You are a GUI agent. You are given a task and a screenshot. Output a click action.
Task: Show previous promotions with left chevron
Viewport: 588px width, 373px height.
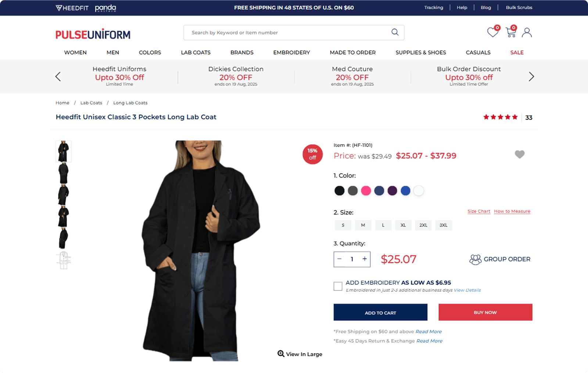[x=58, y=77]
